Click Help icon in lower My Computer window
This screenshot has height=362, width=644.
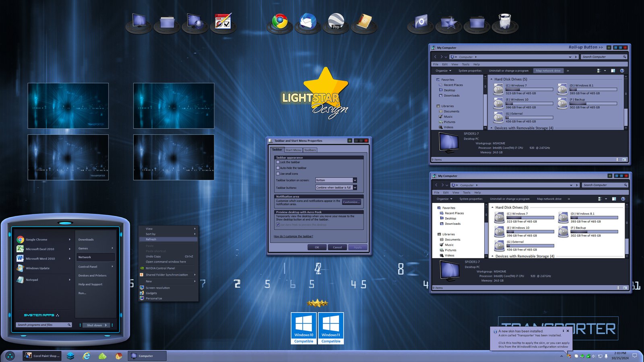click(x=623, y=199)
